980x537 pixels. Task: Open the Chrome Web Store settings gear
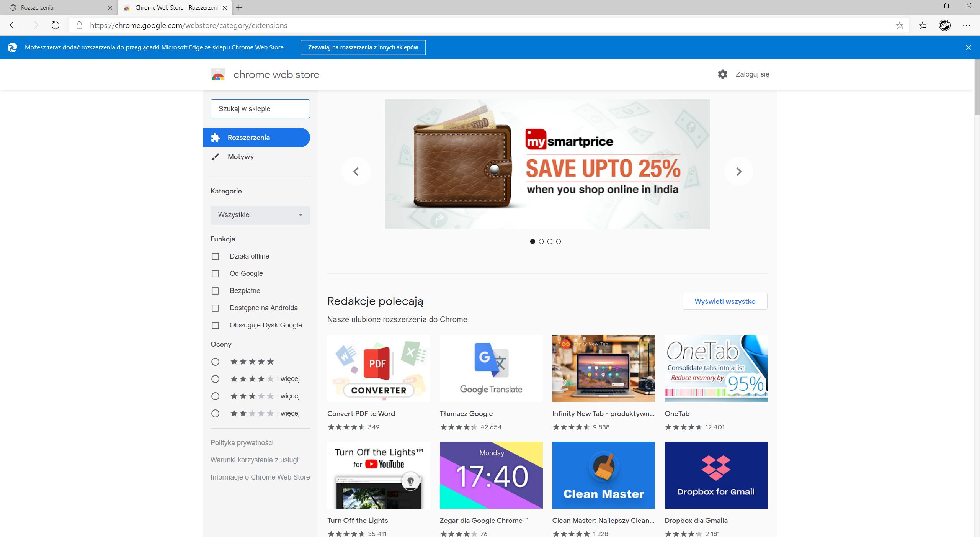pos(722,74)
